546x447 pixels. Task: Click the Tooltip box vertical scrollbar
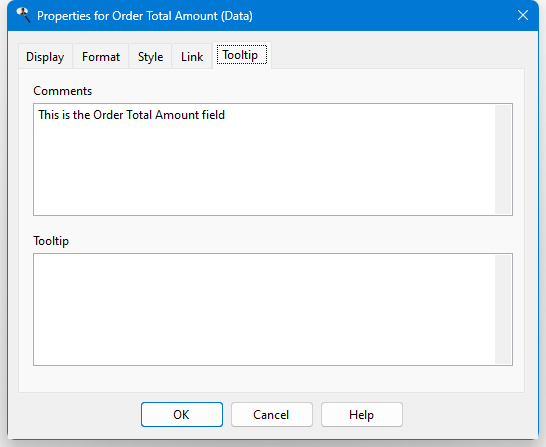(x=503, y=309)
